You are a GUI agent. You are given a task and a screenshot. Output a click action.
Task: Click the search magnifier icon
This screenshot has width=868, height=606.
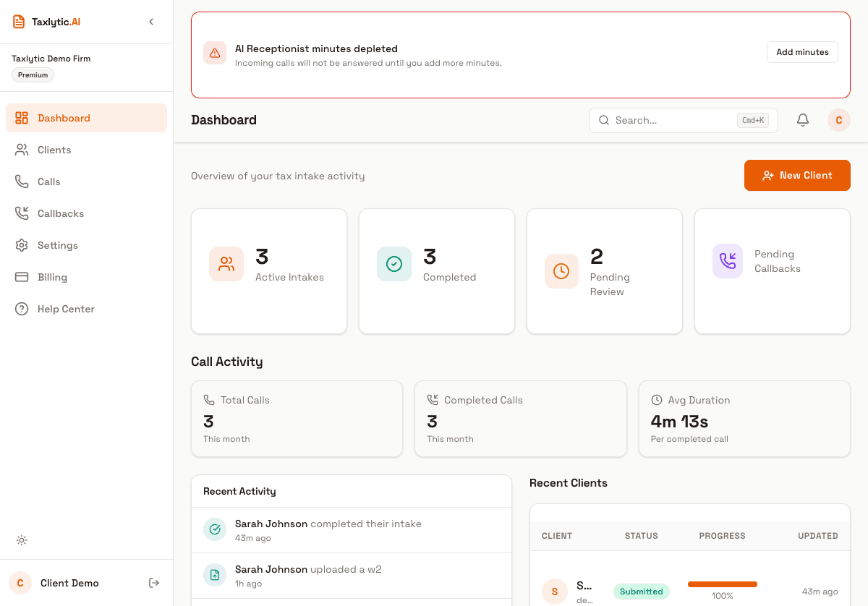coord(604,120)
